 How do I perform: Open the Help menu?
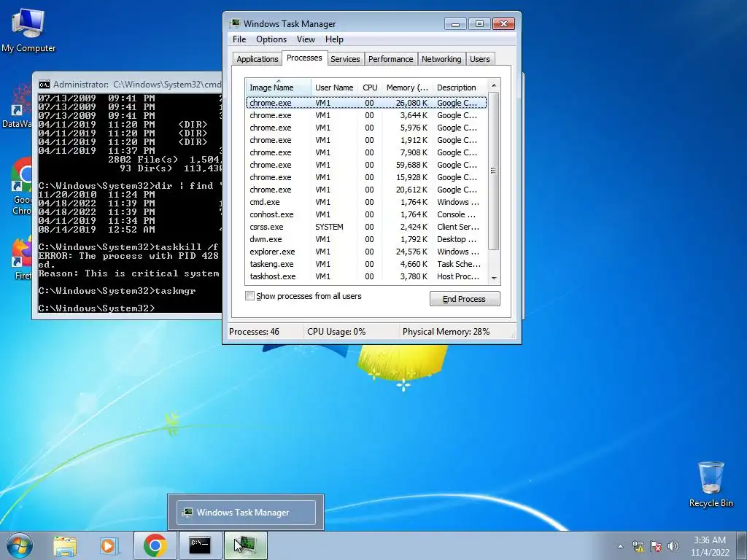[x=334, y=39]
